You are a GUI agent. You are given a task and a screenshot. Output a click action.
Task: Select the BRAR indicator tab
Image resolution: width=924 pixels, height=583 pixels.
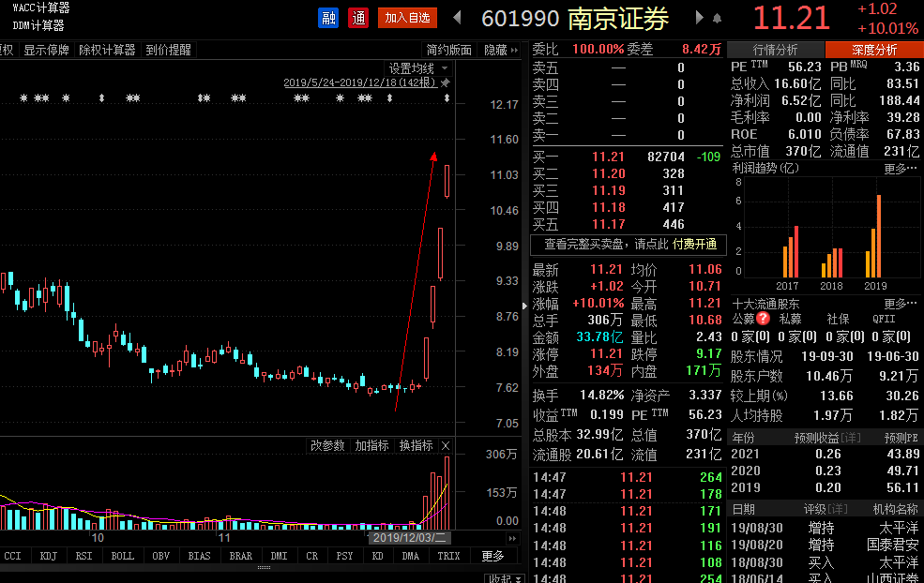pyautogui.click(x=240, y=556)
